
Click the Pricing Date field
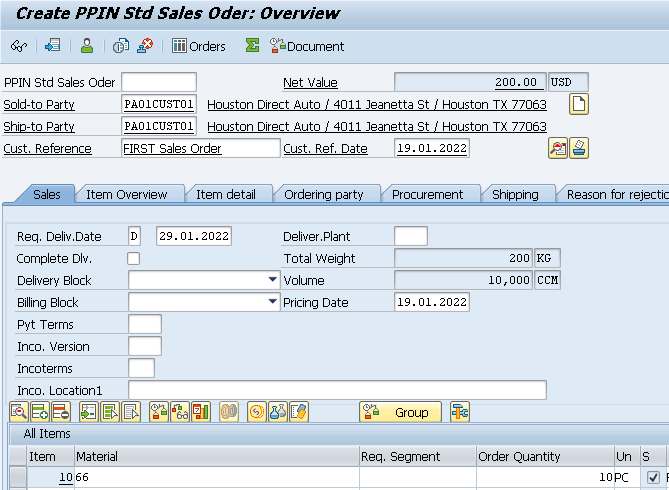432,302
